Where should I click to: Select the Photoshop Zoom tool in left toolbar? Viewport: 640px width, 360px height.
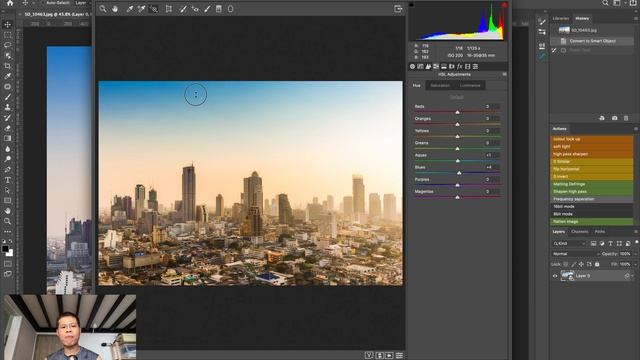coord(7,221)
